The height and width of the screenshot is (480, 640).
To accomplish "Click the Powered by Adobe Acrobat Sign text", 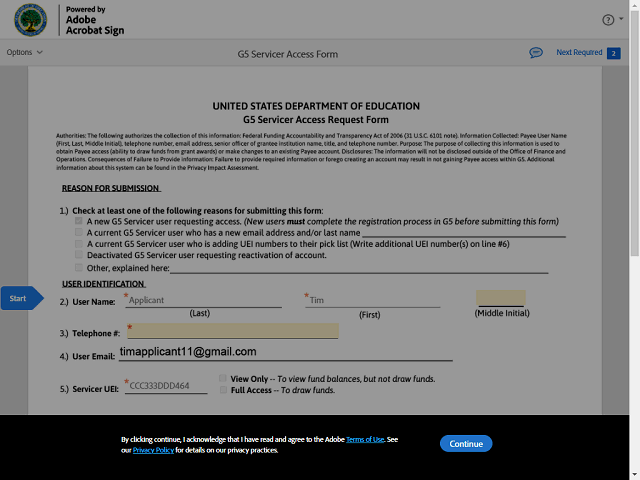I will [95, 20].
